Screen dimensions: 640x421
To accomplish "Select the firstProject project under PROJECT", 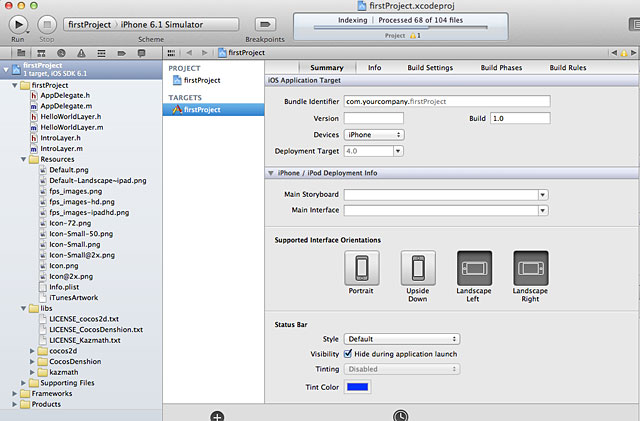I will (197, 80).
